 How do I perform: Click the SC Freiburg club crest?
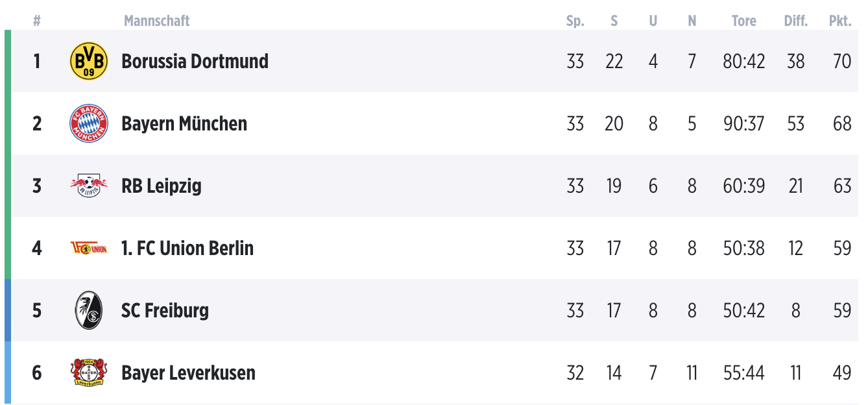89,310
